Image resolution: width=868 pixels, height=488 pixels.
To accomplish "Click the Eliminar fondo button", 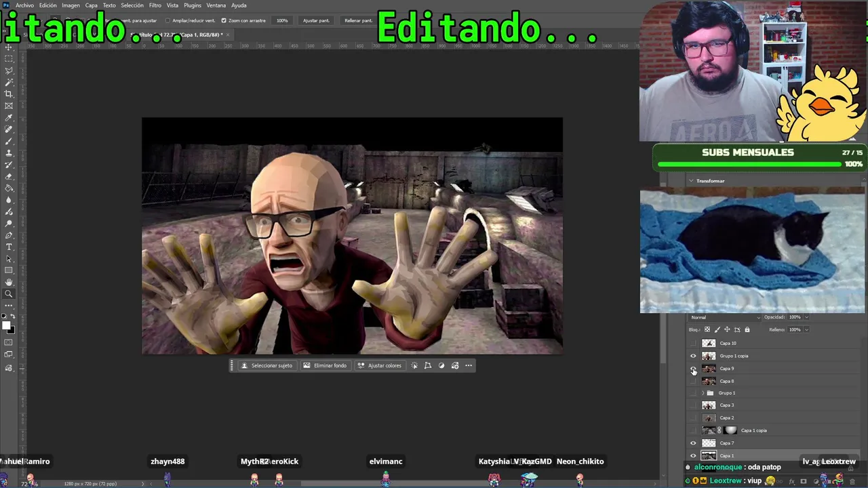I will (x=325, y=366).
